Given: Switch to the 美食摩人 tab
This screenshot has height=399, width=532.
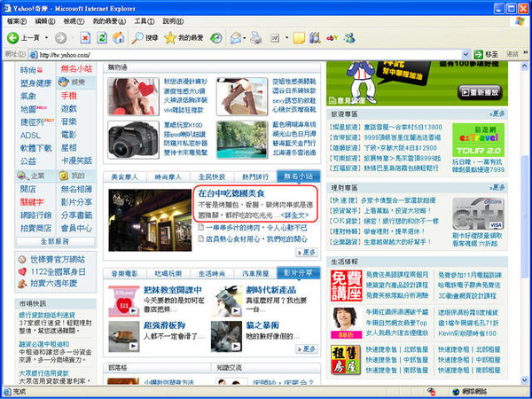Looking at the screenshot, I should (x=124, y=176).
